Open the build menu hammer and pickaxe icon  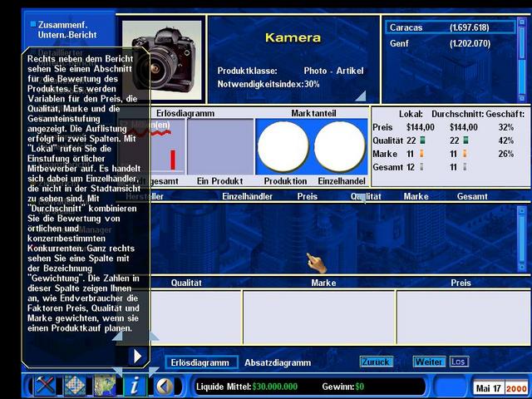pos(45,386)
